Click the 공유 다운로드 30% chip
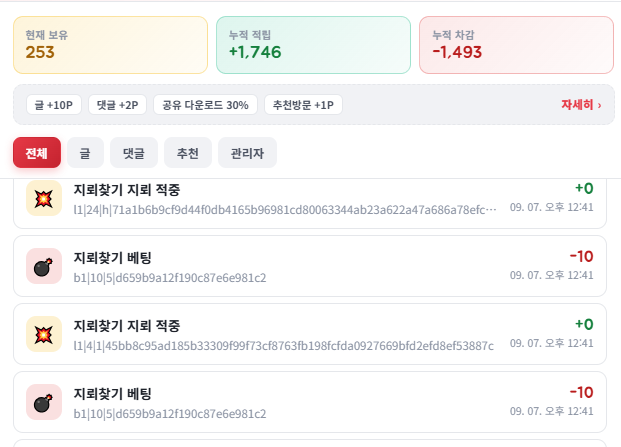This screenshot has height=447, width=621. [206, 105]
